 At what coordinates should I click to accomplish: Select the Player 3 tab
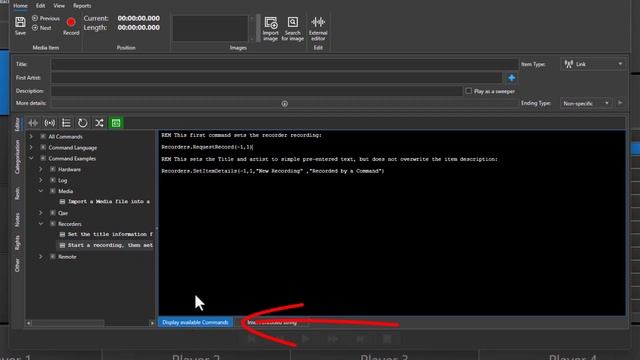384,356
